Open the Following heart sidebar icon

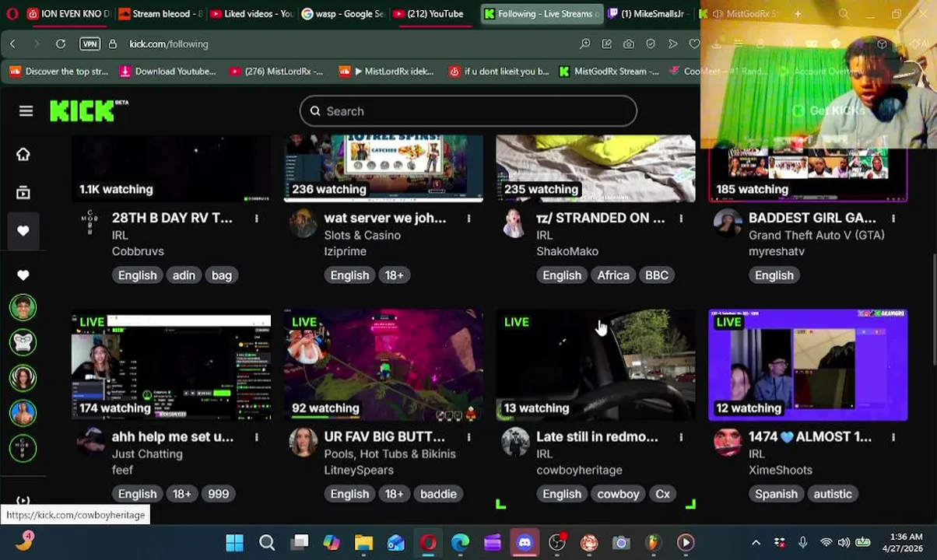23,231
